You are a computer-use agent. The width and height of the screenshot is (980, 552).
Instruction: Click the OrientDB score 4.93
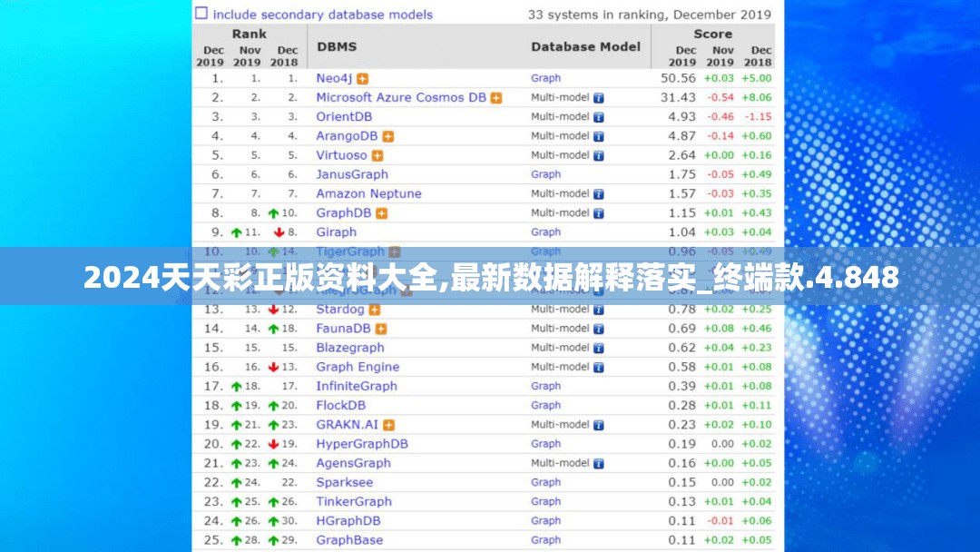click(681, 117)
